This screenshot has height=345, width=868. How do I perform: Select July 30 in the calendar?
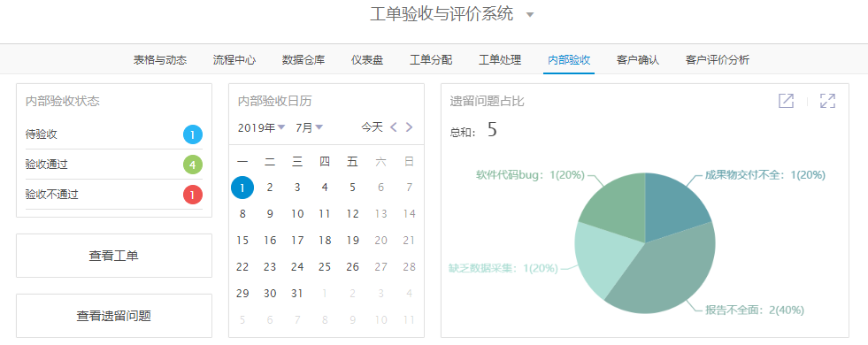[x=270, y=294]
